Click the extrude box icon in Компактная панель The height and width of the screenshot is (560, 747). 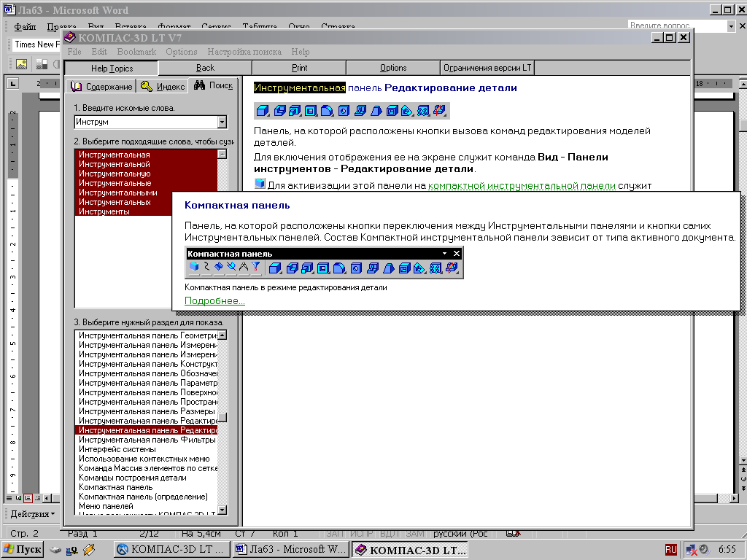[x=275, y=268]
